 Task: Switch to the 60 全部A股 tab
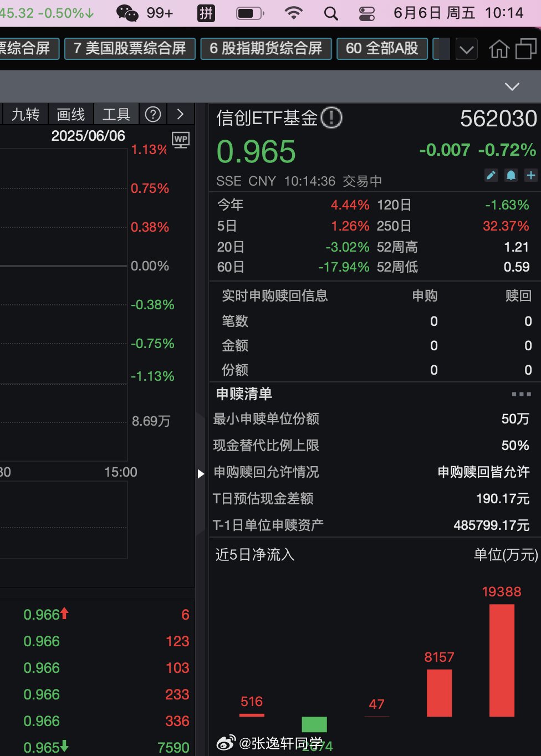382,48
